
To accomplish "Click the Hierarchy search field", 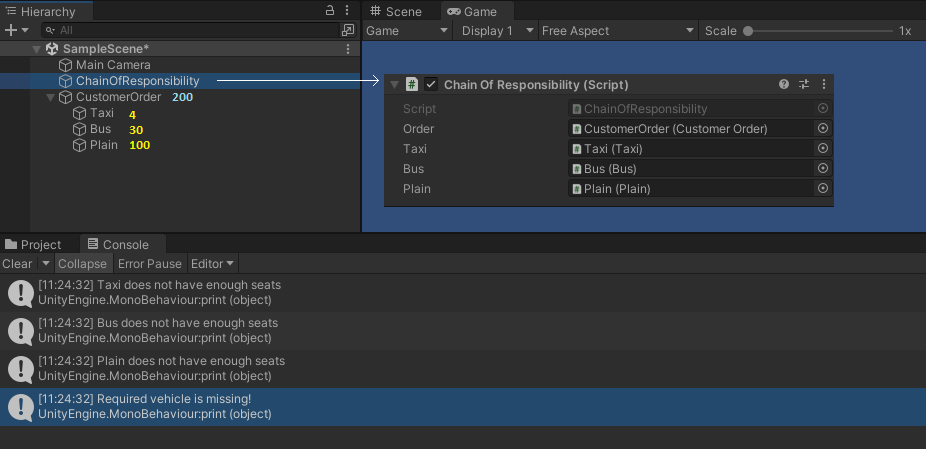I will pyautogui.click(x=190, y=30).
